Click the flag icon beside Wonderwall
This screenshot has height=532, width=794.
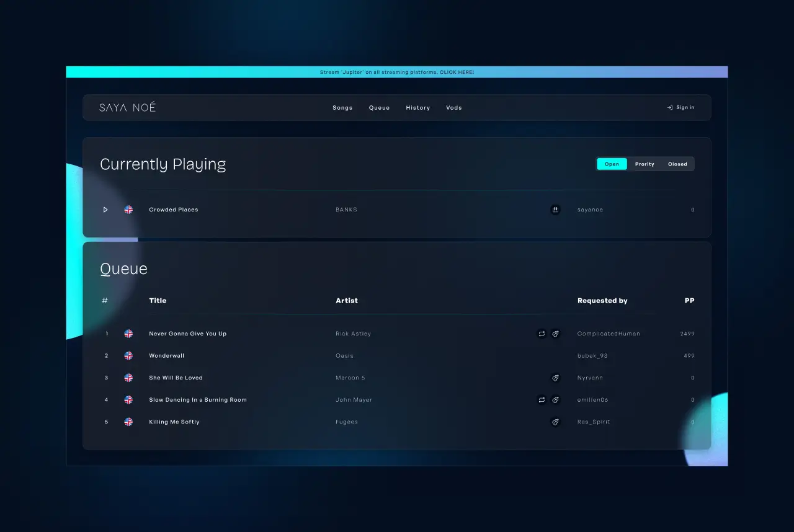[128, 356]
